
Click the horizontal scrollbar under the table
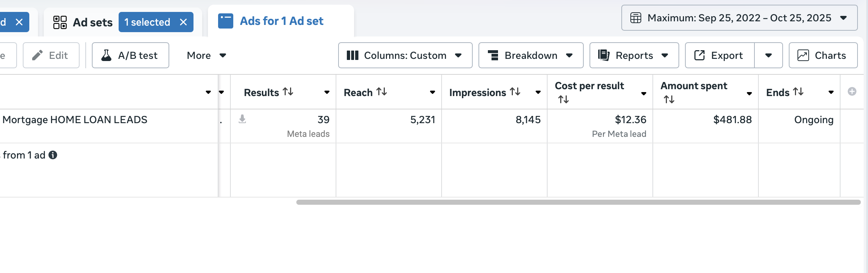click(578, 202)
